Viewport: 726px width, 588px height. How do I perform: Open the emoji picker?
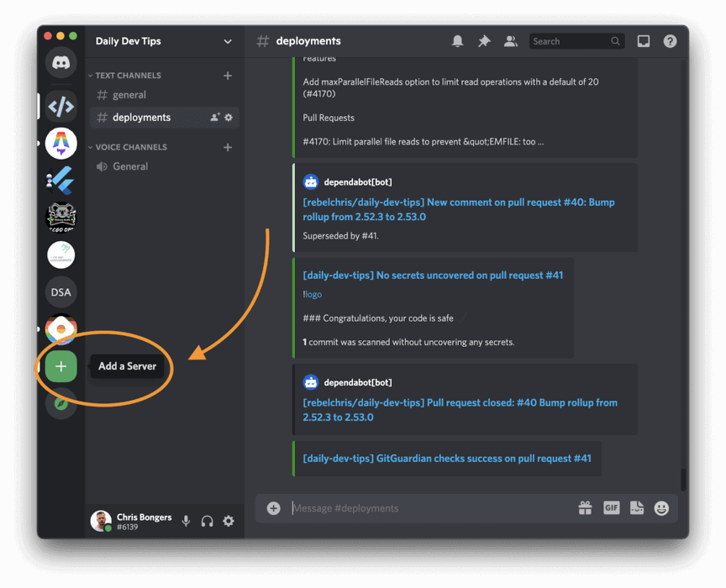point(661,508)
